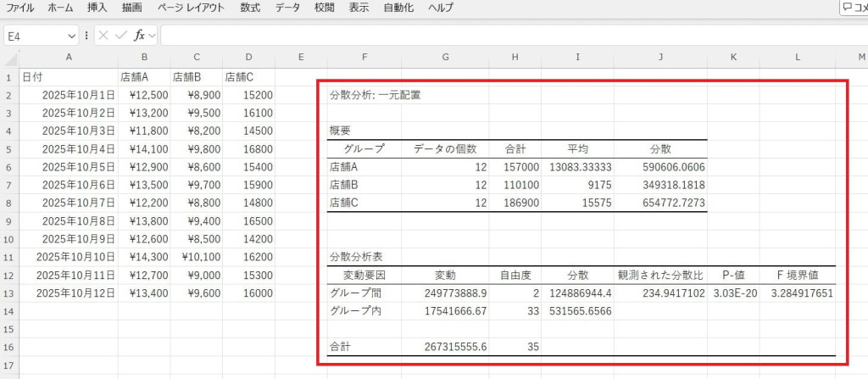Click inside the formula bar input

(509, 36)
